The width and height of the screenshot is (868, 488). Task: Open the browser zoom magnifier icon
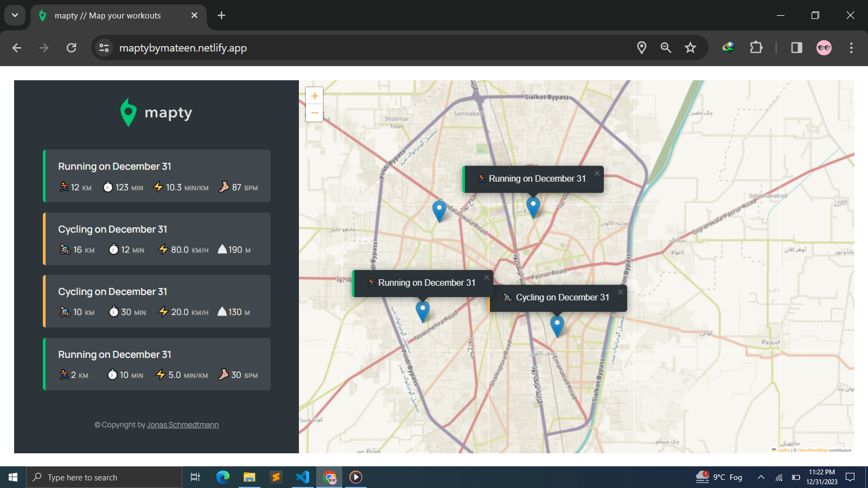[666, 48]
